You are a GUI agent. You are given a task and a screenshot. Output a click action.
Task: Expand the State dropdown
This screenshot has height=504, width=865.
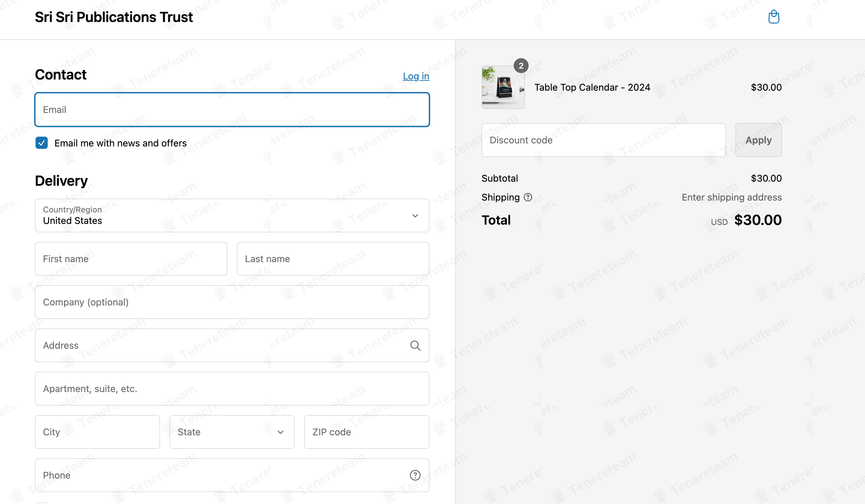(232, 432)
